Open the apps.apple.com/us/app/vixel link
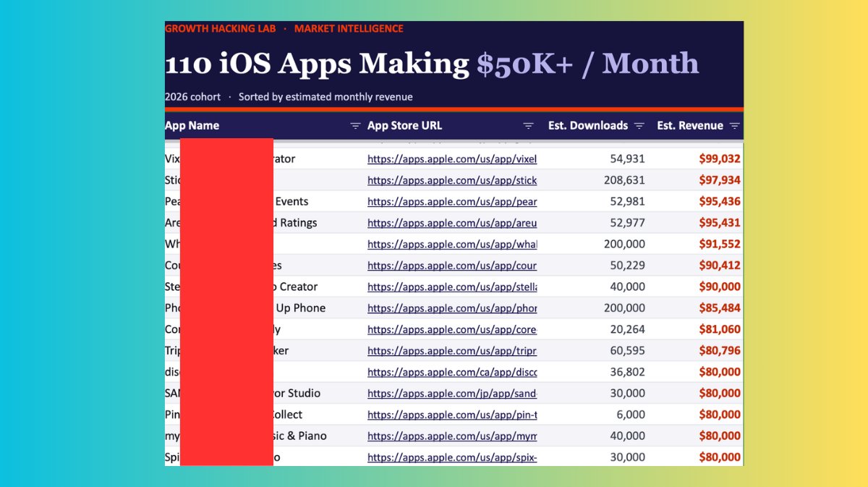Image resolution: width=868 pixels, height=487 pixels. pyautogui.click(x=452, y=159)
